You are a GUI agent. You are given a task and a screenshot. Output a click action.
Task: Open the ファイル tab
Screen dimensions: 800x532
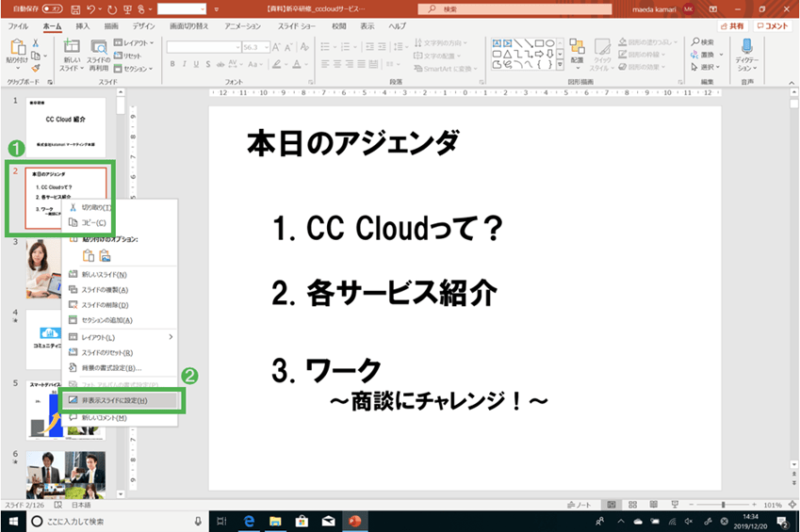[x=18, y=26]
